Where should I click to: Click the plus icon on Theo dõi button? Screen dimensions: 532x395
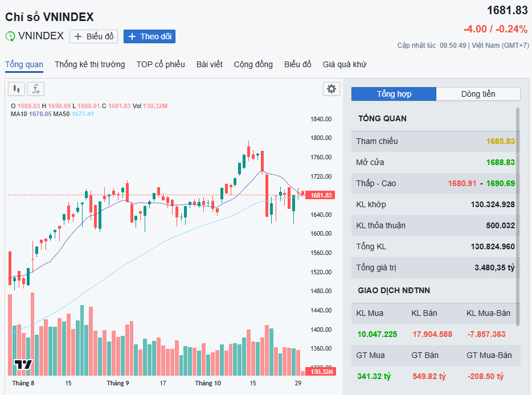(x=132, y=36)
